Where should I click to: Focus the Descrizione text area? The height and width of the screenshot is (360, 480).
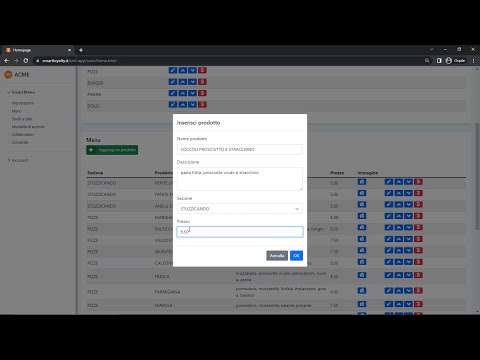click(x=240, y=179)
